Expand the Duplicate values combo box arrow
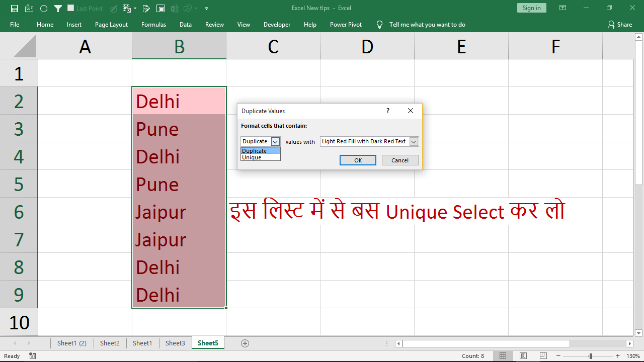Image resolution: width=644 pixels, height=362 pixels. [x=275, y=141]
